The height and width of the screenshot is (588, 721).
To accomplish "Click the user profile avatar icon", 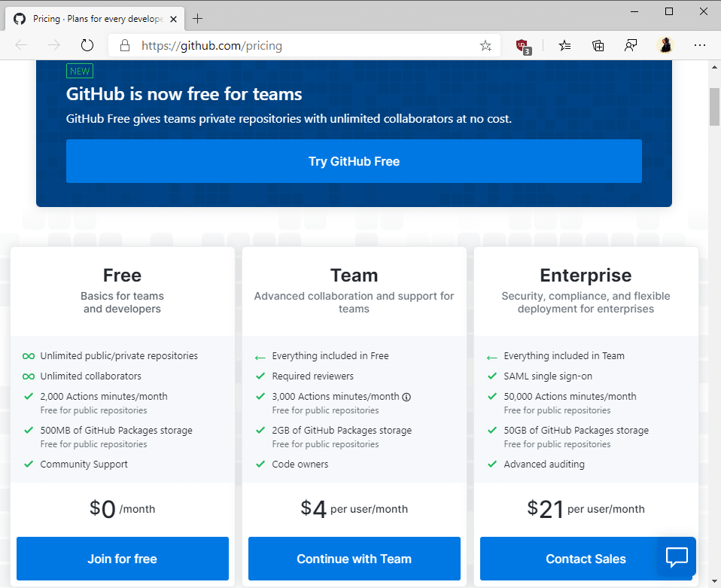I will click(665, 45).
